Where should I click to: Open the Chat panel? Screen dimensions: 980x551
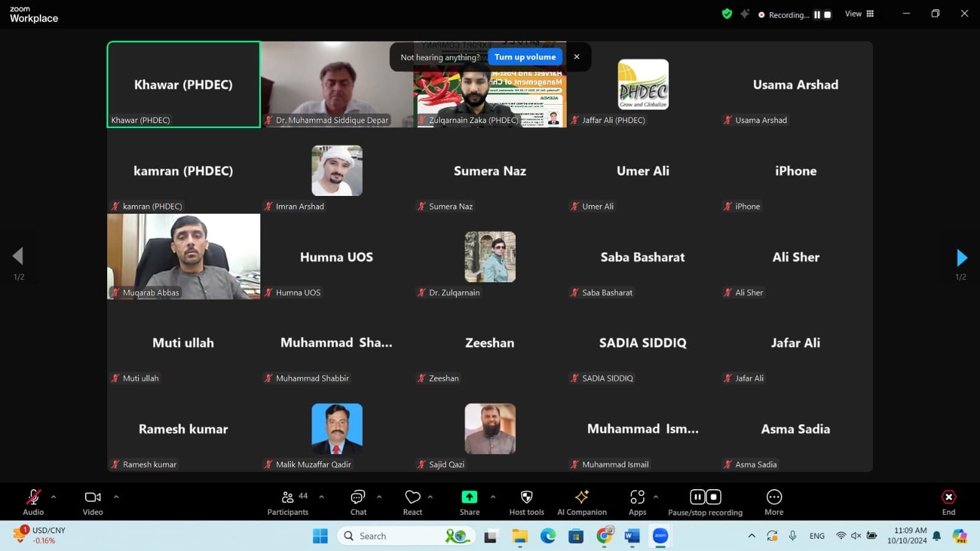tap(358, 502)
